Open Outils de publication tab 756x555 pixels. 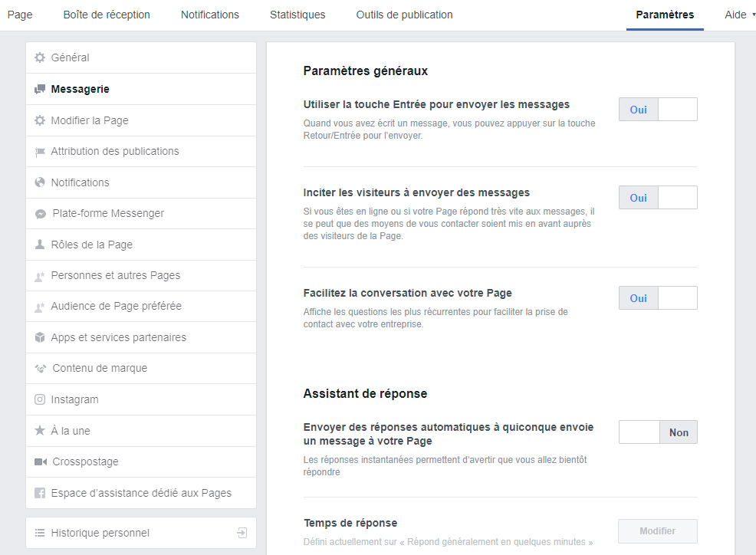tap(404, 15)
